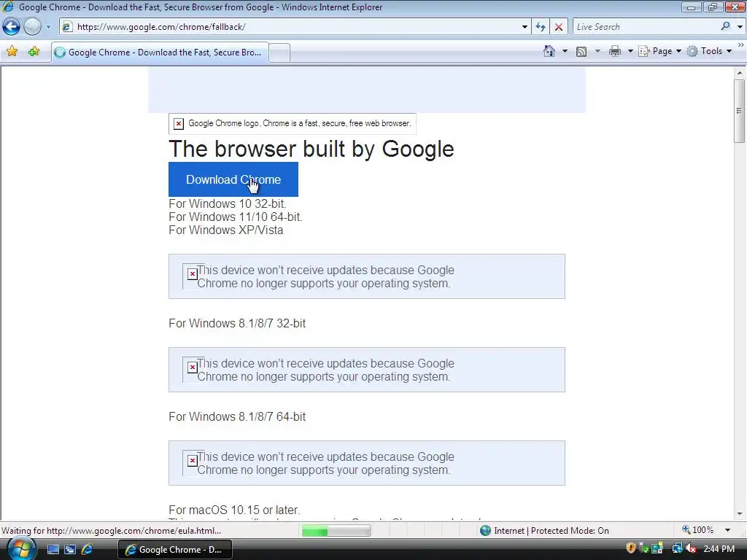Click broken image under Windows 8.1/8/7 32-bit
The image size is (747, 560).
193,367
